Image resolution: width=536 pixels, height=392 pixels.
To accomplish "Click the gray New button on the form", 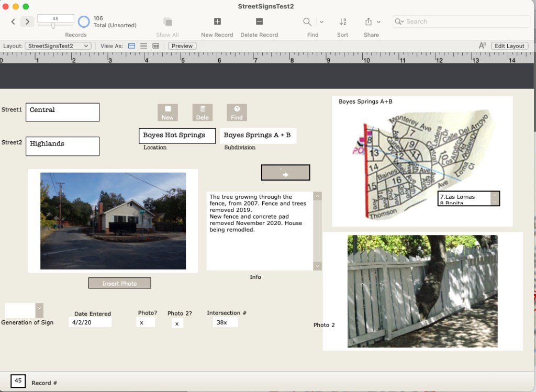I will (167, 113).
